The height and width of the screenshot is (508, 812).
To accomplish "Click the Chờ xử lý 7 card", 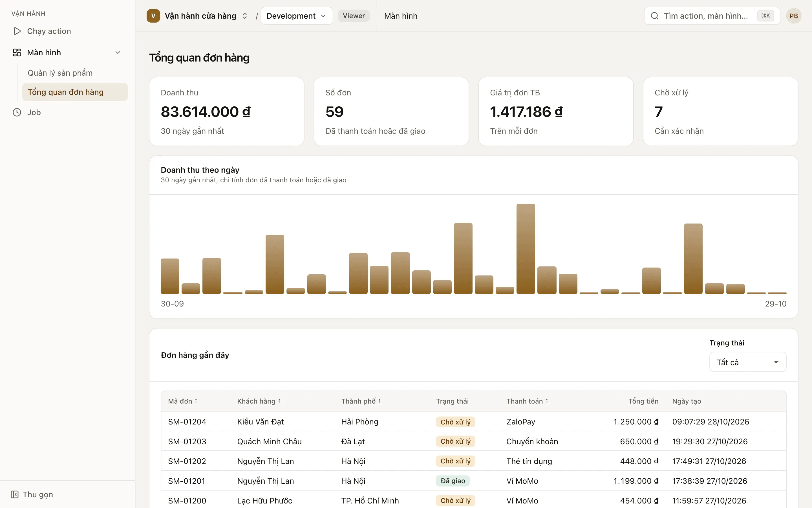I will coord(720,111).
